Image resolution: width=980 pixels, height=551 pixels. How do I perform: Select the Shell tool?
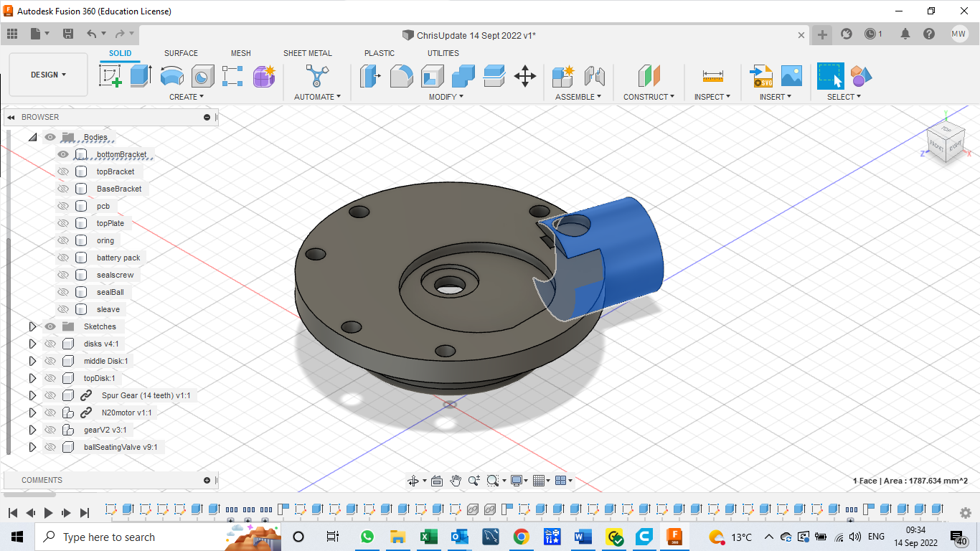pos(431,75)
